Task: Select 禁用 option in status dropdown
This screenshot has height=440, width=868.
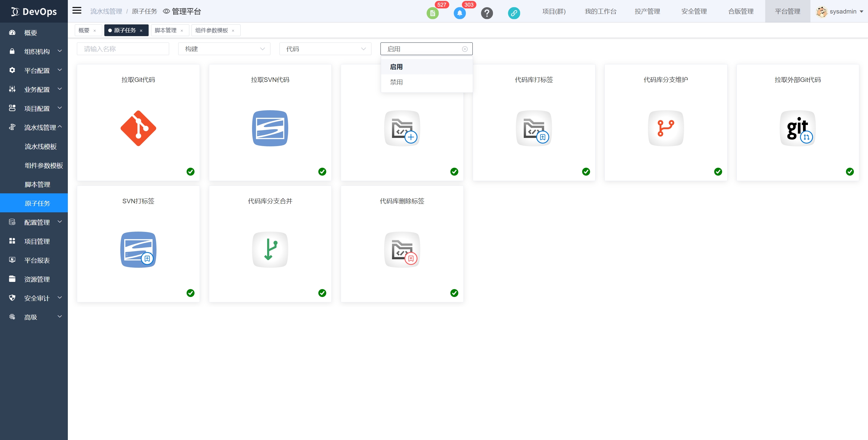Action: click(396, 82)
